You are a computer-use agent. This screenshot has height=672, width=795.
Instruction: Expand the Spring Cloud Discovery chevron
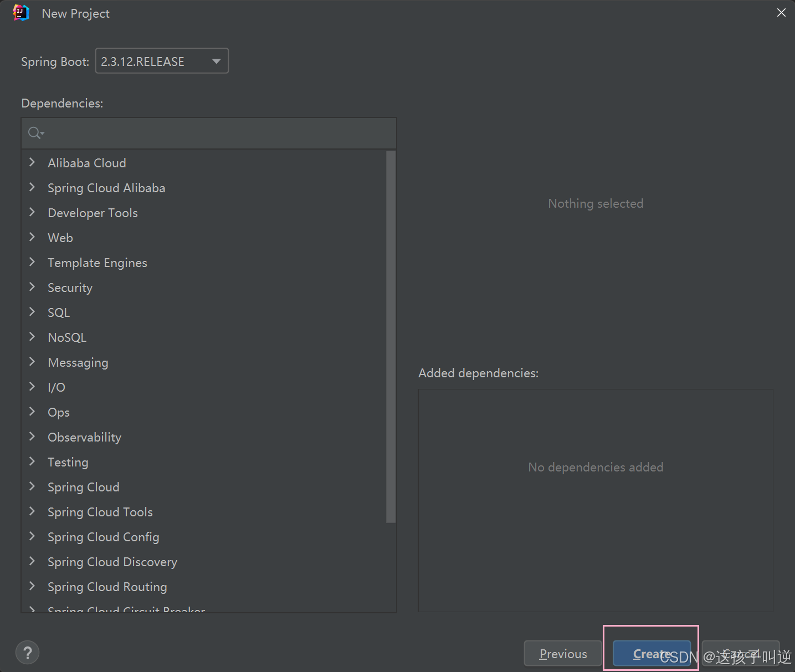(x=32, y=561)
